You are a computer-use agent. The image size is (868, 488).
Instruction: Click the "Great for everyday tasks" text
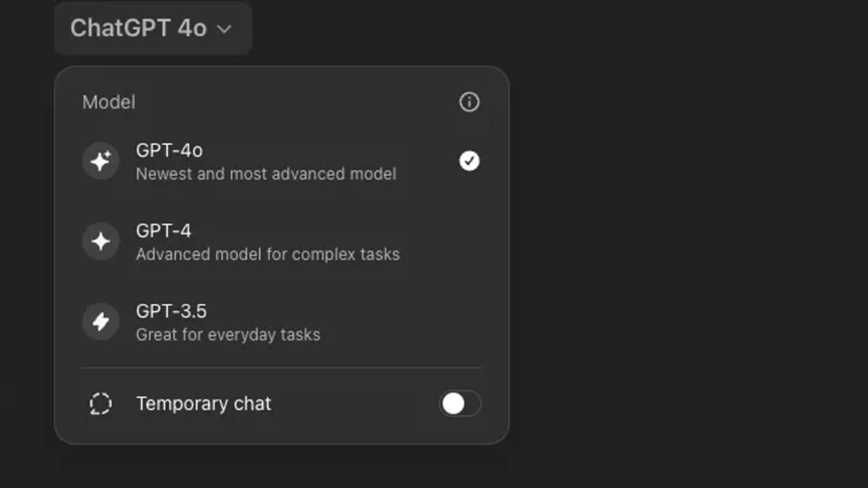click(228, 335)
